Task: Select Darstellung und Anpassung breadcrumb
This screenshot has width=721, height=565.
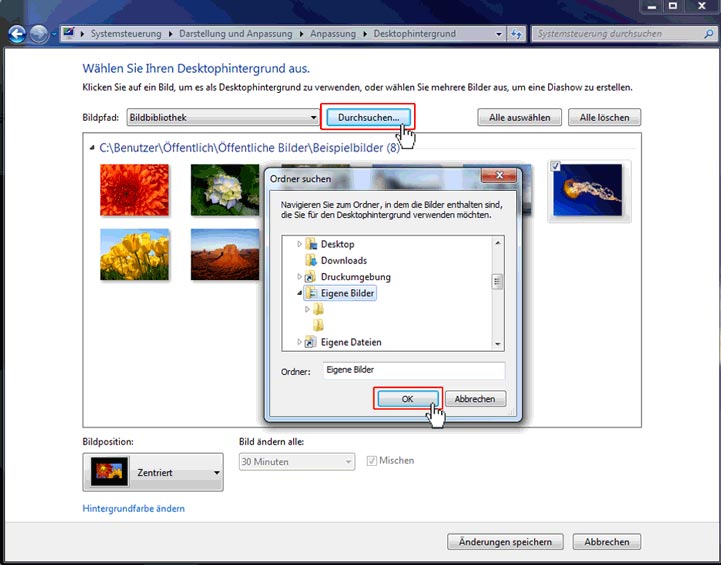Action: [235, 34]
